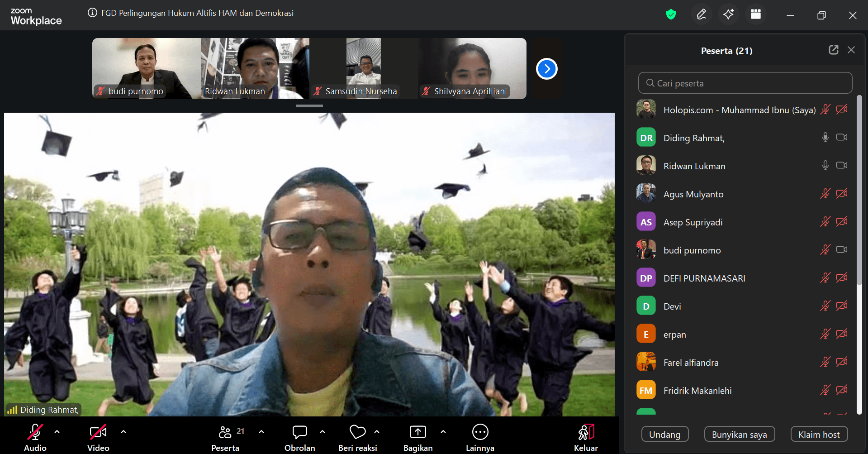
Task: Show next video thumbnails with blue arrow
Action: (x=547, y=69)
